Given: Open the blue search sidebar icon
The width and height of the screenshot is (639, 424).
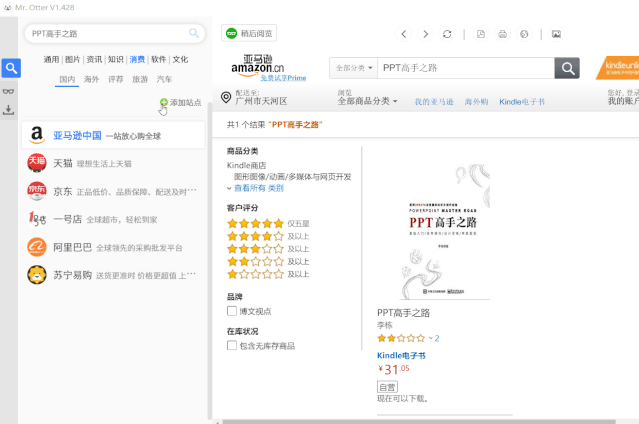Looking at the screenshot, I should tap(11, 68).
